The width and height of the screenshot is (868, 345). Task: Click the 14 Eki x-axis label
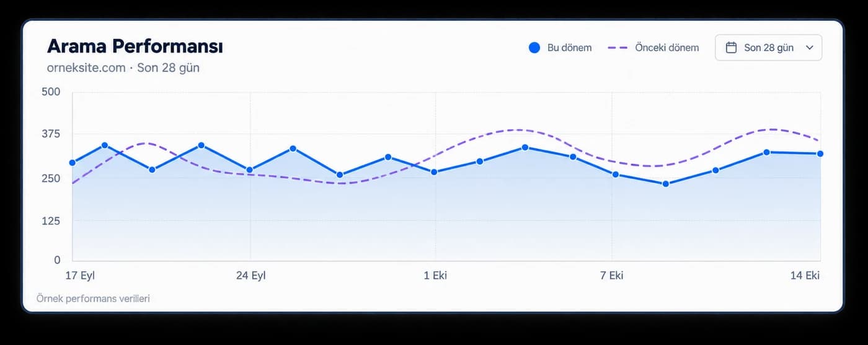pyautogui.click(x=805, y=276)
